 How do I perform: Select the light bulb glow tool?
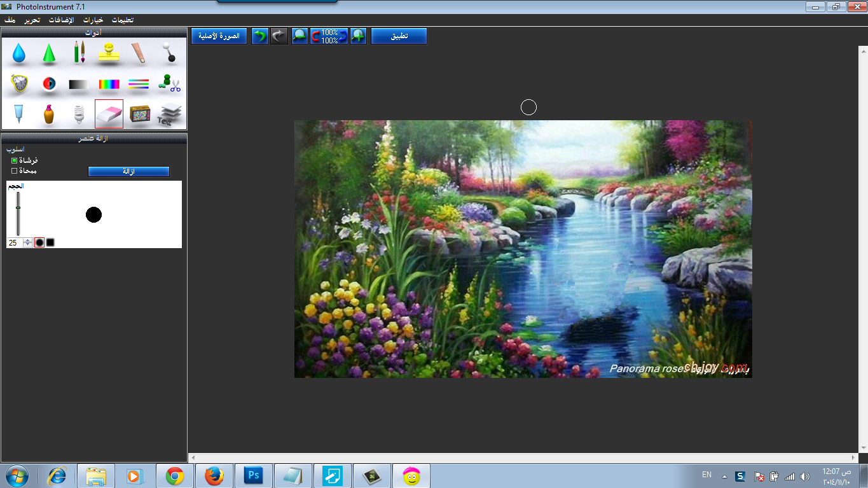[x=79, y=114]
